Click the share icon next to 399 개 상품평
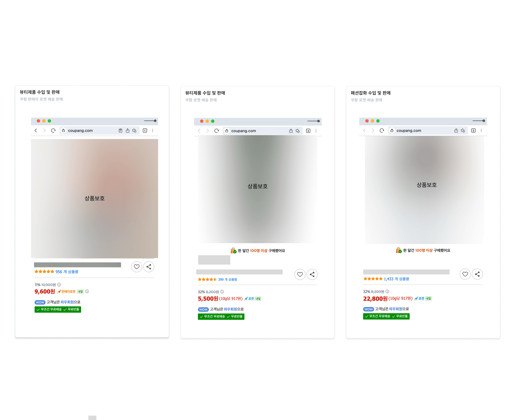527x420 pixels. click(x=312, y=274)
